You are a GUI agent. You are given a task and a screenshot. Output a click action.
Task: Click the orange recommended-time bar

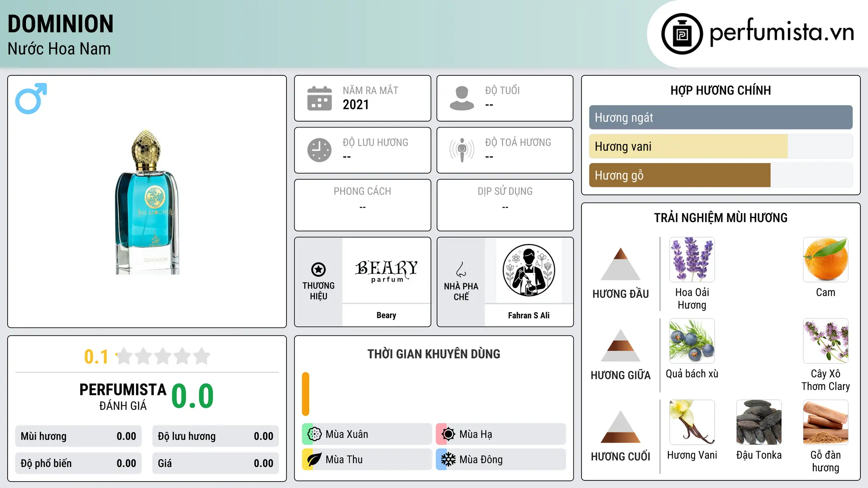(306, 394)
